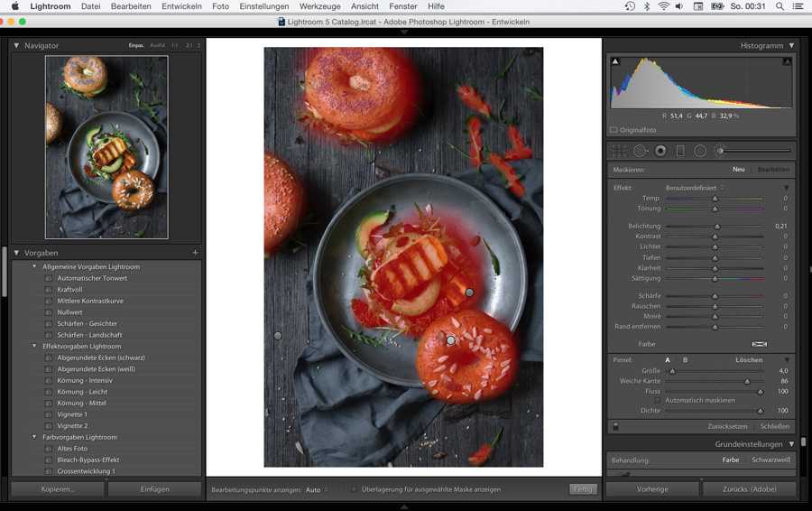The height and width of the screenshot is (511, 812).
Task: Click the Farbe color swatch
Action: tap(759, 344)
